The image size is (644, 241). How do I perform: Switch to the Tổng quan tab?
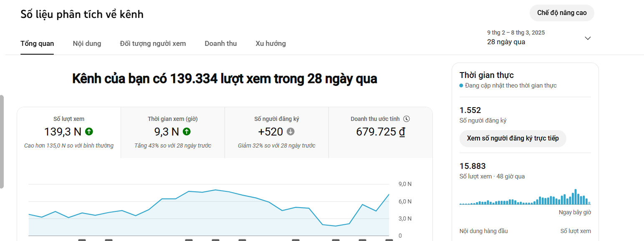click(x=37, y=43)
